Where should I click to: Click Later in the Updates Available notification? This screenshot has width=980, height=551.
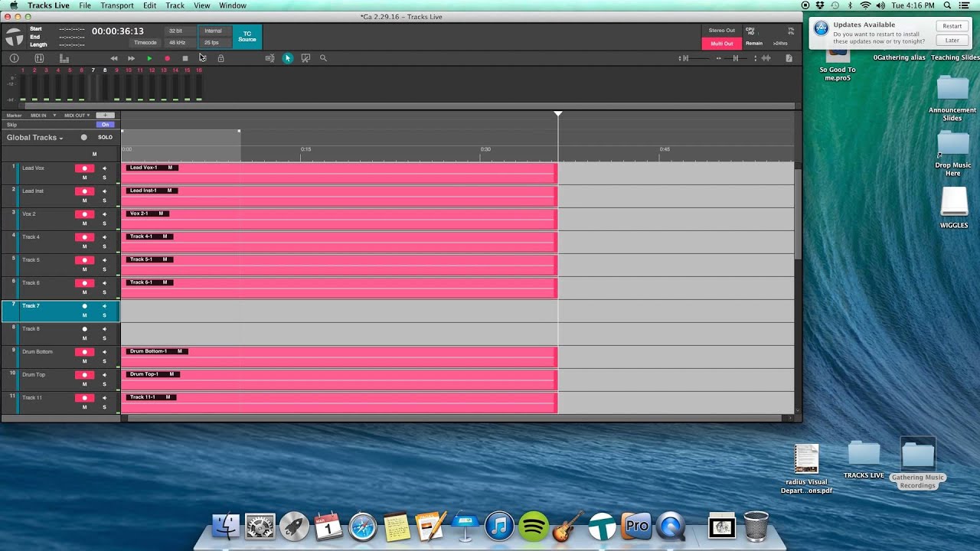pyautogui.click(x=952, y=41)
